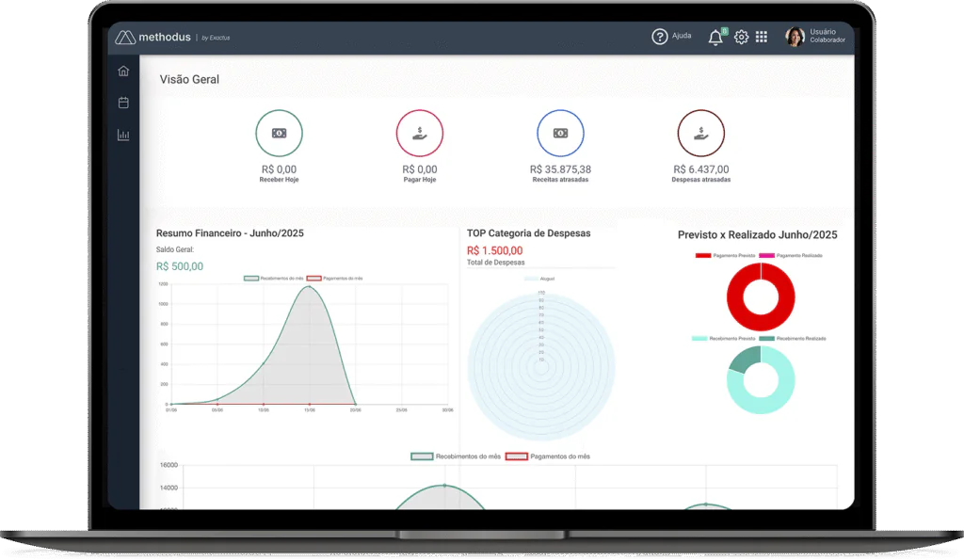The image size is (964, 560).
Task: Click the red payments donut chart
Action: pos(761,296)
